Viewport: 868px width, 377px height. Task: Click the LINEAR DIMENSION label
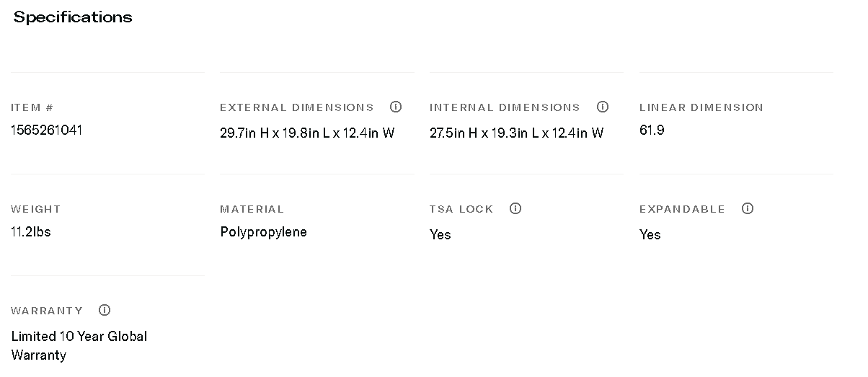[x=701, y=107]
